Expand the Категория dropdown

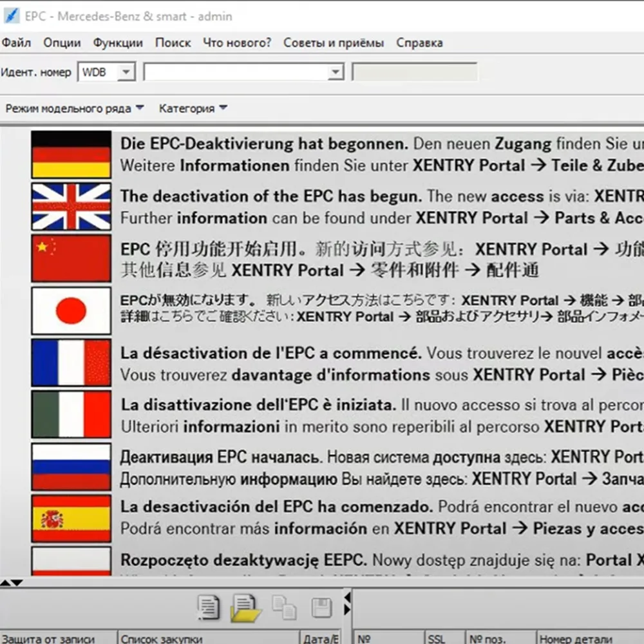[x=193, y=108]
